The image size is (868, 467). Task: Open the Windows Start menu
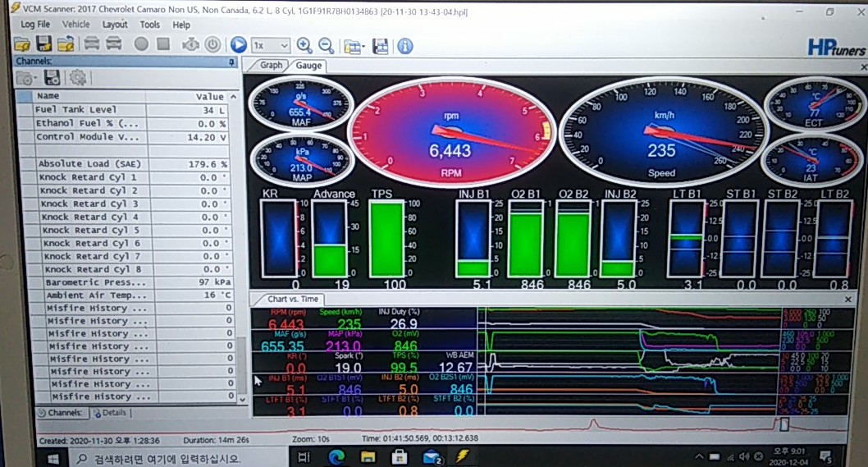coord(53,459)
